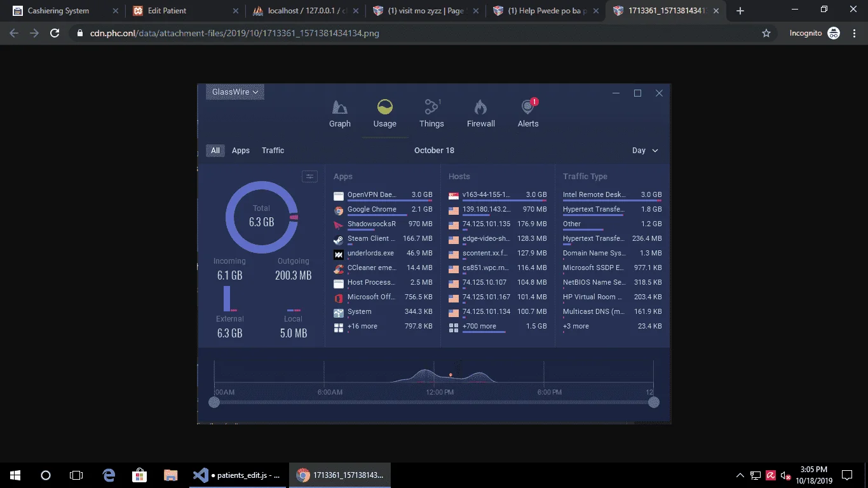Select the All filter tab
The height and width of the screenshot is (488, 868).
coord(215,151)
